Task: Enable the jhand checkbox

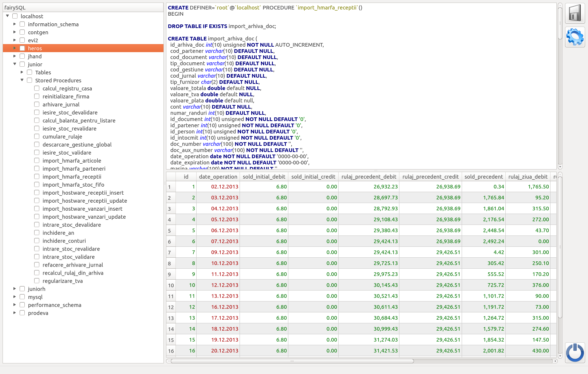Action: pyautogui.click(x=22, y=56)
